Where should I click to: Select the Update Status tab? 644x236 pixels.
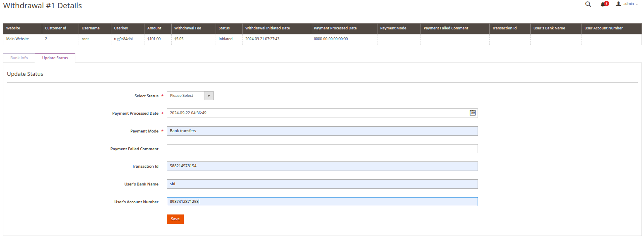pos(55,58)
